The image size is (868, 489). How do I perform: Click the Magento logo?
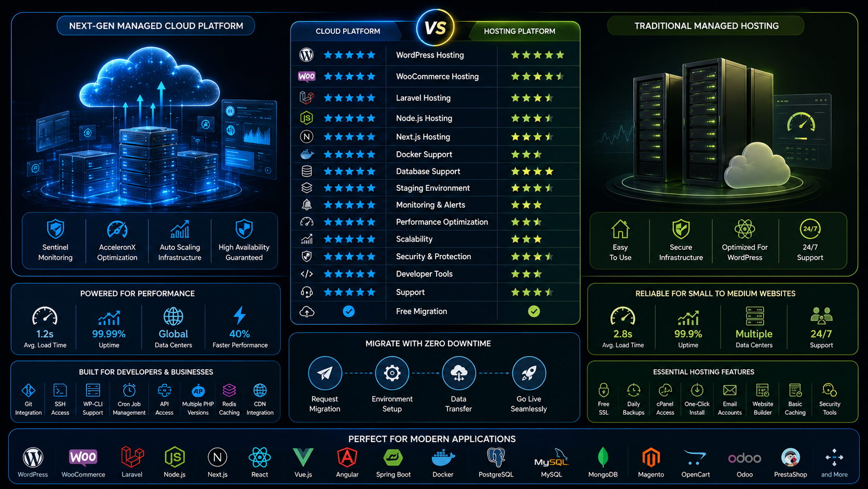click(x=651, y=457)
